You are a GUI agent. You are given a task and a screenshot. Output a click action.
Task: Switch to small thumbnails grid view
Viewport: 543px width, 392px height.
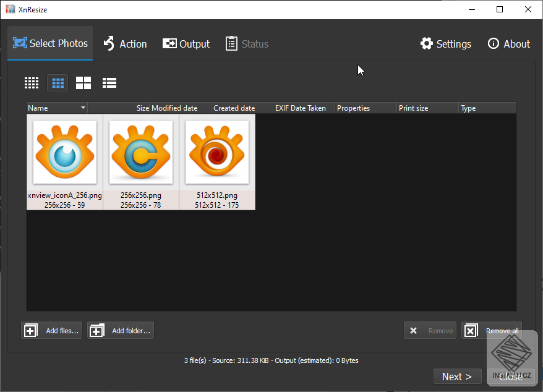(x=32, y=83)
